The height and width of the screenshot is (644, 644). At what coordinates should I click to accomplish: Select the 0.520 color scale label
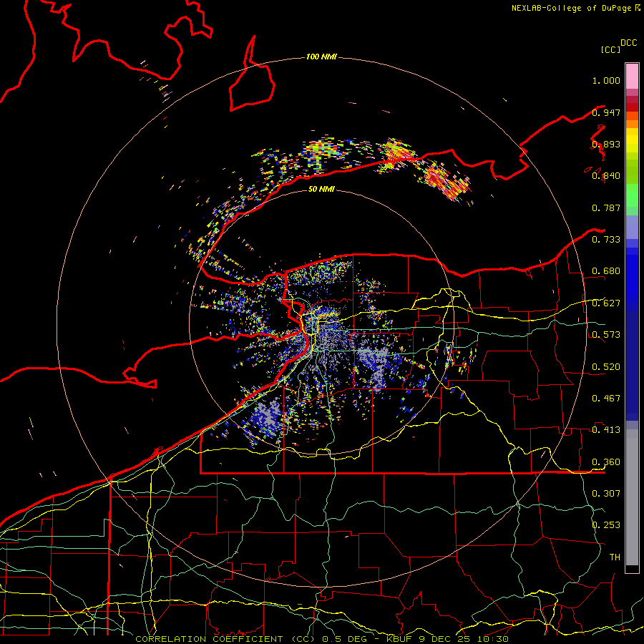(606, 367)
